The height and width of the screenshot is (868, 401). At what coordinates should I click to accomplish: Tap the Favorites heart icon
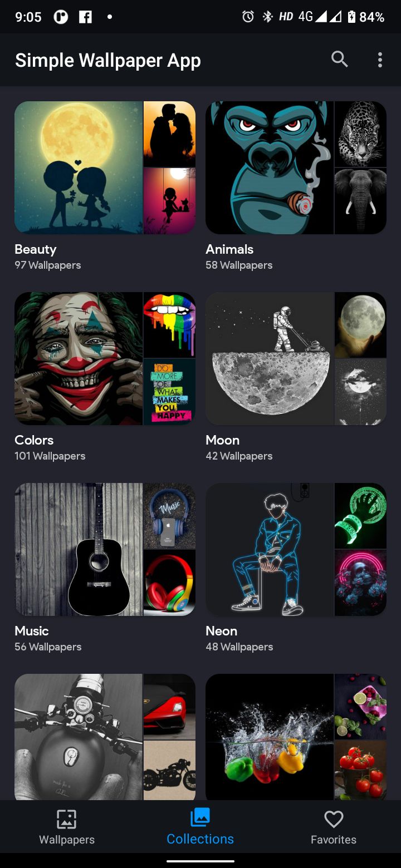(x=334, y=819)
